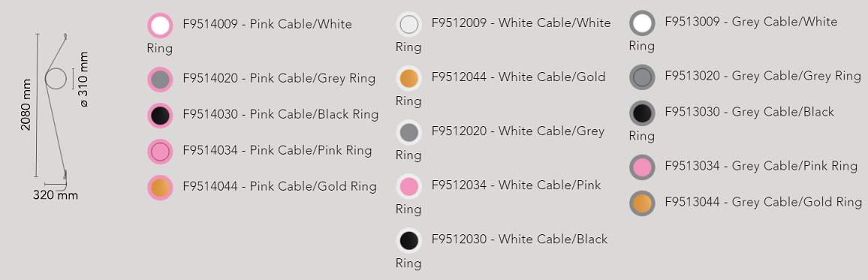Choose the Pink Cable/Gold Ring swatch
Screen dimensions: 868x280
[x=160, y=187]
